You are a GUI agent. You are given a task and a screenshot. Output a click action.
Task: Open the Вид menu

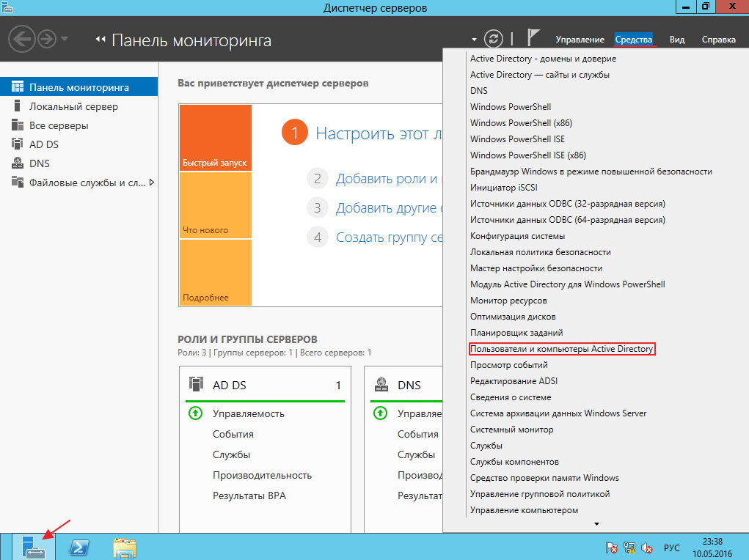pos(676,40)
